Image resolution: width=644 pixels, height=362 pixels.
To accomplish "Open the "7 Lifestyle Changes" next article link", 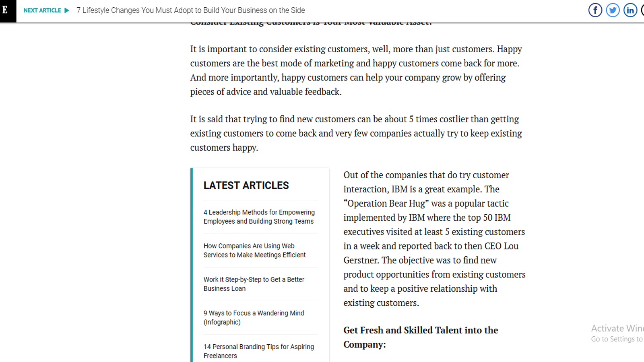I will click(x=190, y=10).
